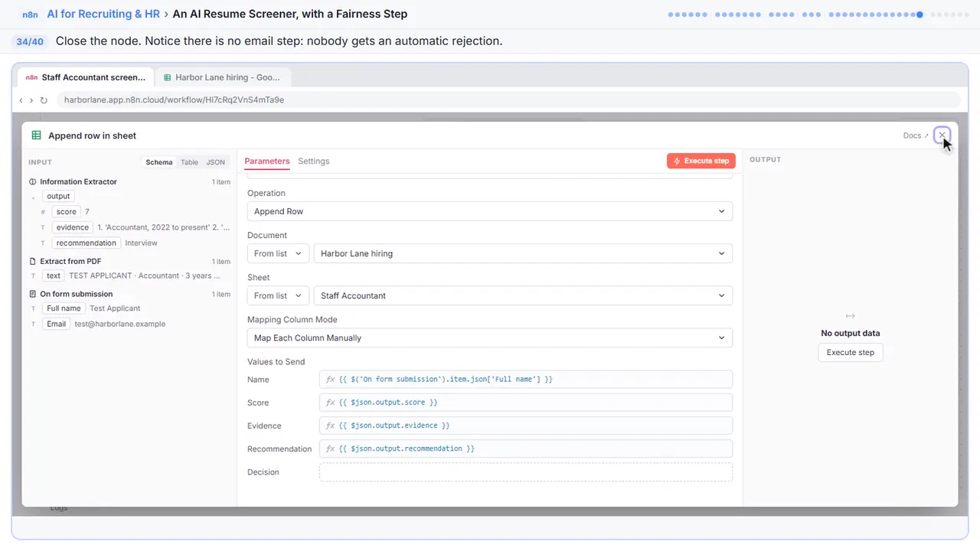Go back with the browser back arrow

point(21,100)
